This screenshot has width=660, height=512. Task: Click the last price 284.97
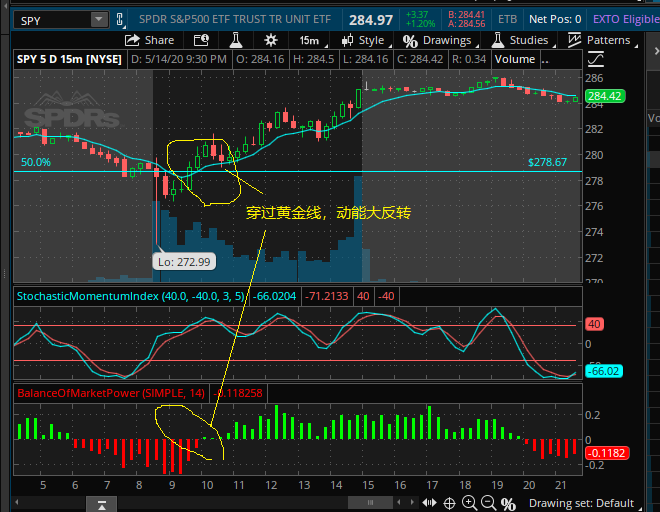[x=371, y=20]
